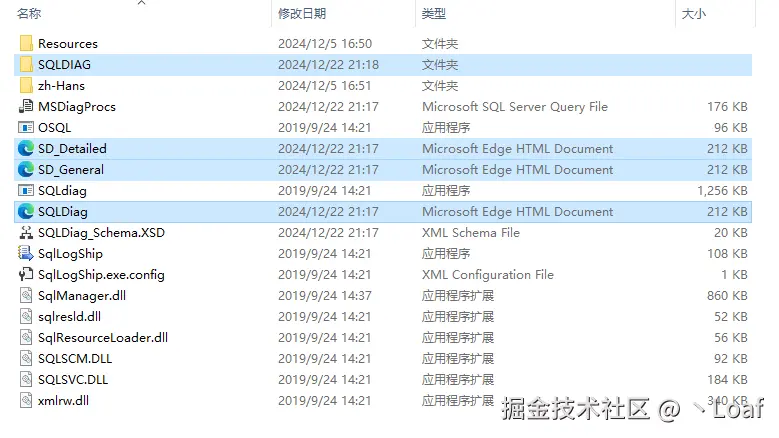Viewport: 779px width, 438px height.
Task: Sort by the 修改日期 column header
Action: pos(302,14)
